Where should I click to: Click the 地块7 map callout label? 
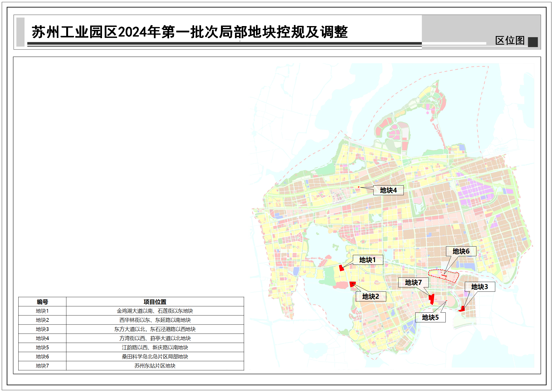[413, 282]
